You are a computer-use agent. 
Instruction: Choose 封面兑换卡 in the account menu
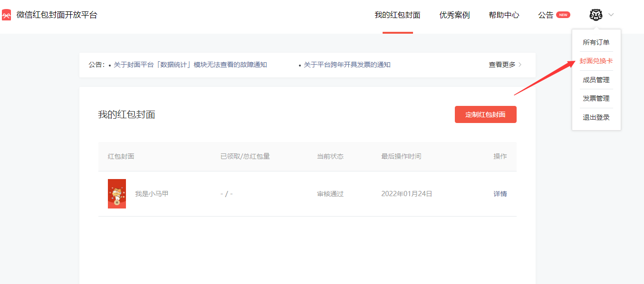pyautogui.click(x=596, y=61)
